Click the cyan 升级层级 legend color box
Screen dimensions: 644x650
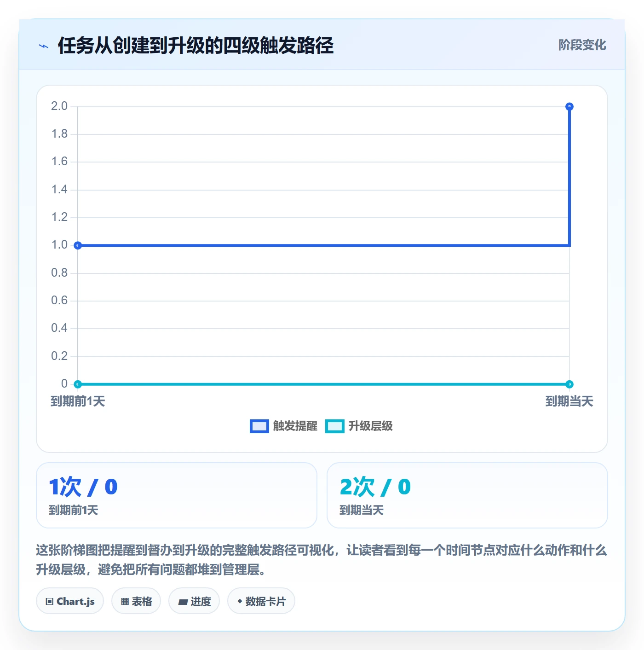point(335,426)
